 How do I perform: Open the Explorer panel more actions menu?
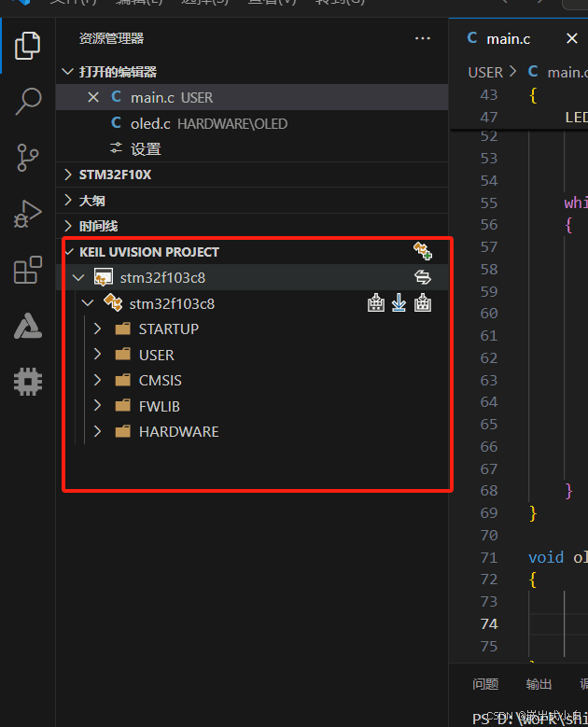click(x=423, y=38)
